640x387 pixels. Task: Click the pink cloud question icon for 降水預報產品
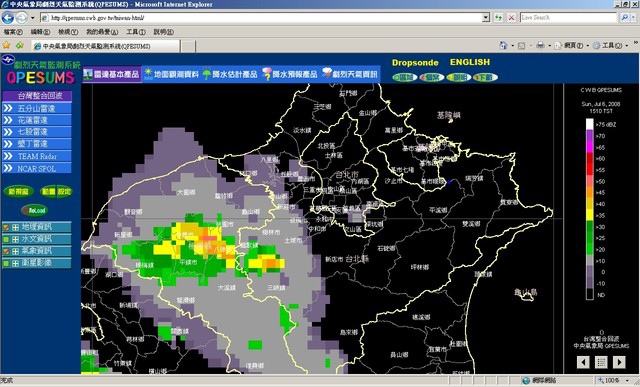pos(267,74)
